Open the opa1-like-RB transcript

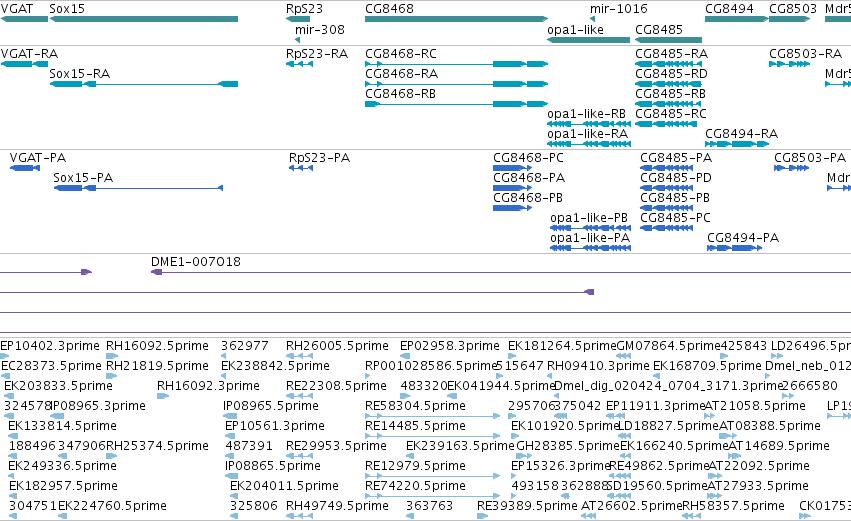[x=586, y=114]
